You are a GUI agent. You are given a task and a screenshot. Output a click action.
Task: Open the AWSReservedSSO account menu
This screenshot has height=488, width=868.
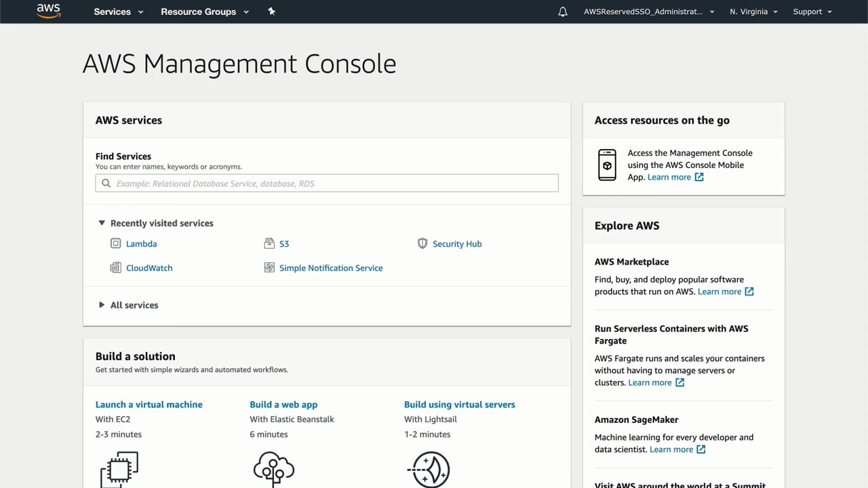click(649, 12)
